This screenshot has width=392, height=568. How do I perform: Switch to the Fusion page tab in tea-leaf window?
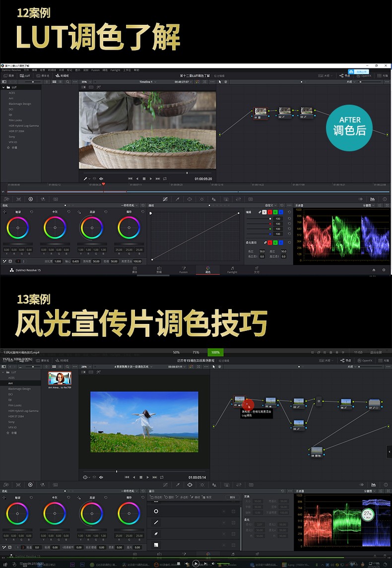coord(183,270)
